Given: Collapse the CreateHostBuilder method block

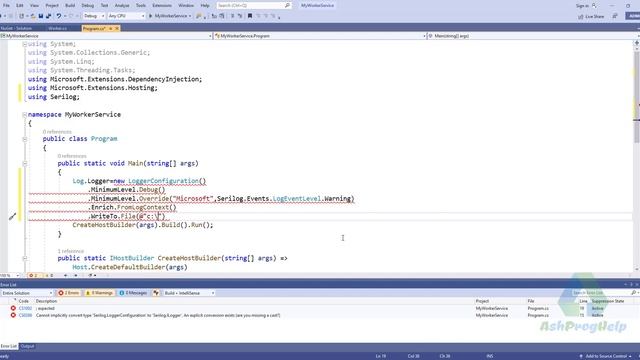Looking at the screenshot, I should tap(24, 258).
